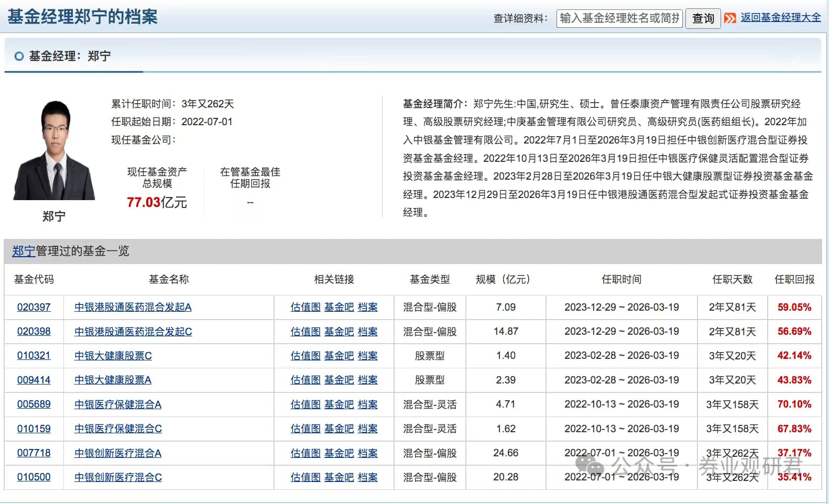Open 基金吧 for 中银大健康股票A
The image size is (829, 504).
coord(339,380)
